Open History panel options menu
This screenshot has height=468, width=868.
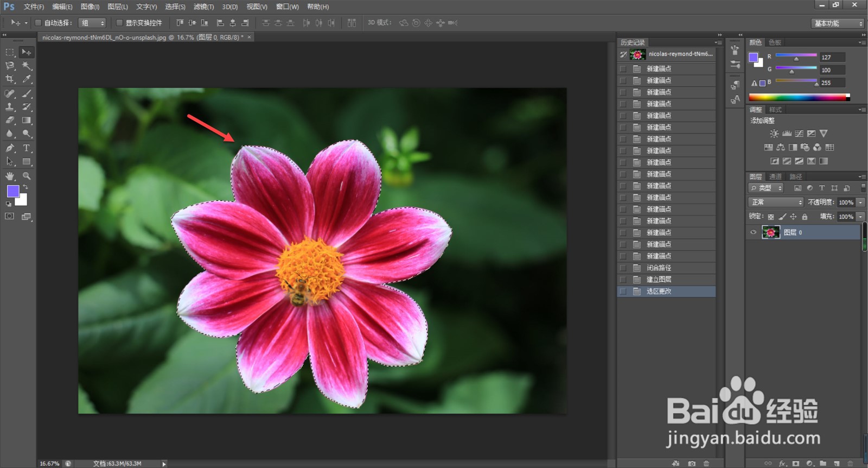pyautogui.click(x=718, y=42)
